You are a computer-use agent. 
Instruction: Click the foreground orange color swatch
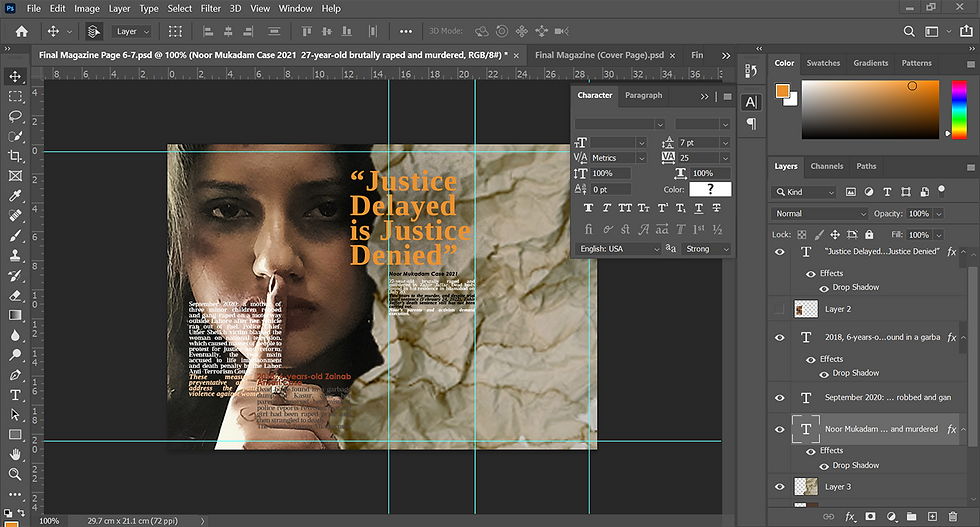[x=783, y=91]
